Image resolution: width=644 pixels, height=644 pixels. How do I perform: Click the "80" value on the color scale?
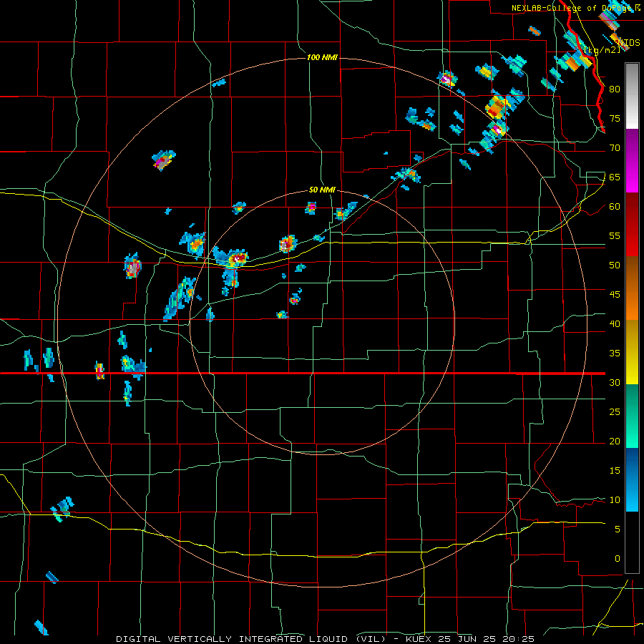pyautogui.click(x=615, y=89)
